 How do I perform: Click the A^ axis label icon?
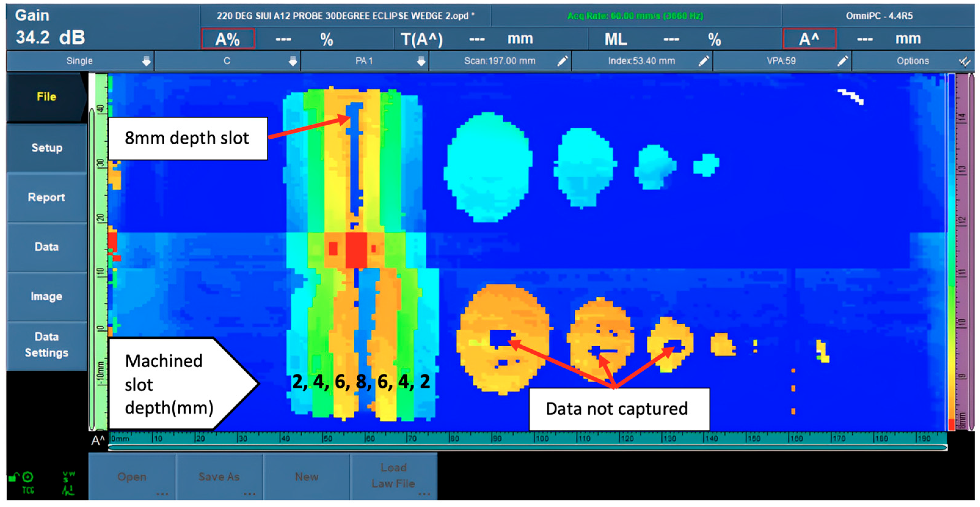pyautogui.click(x=98, y=441)
